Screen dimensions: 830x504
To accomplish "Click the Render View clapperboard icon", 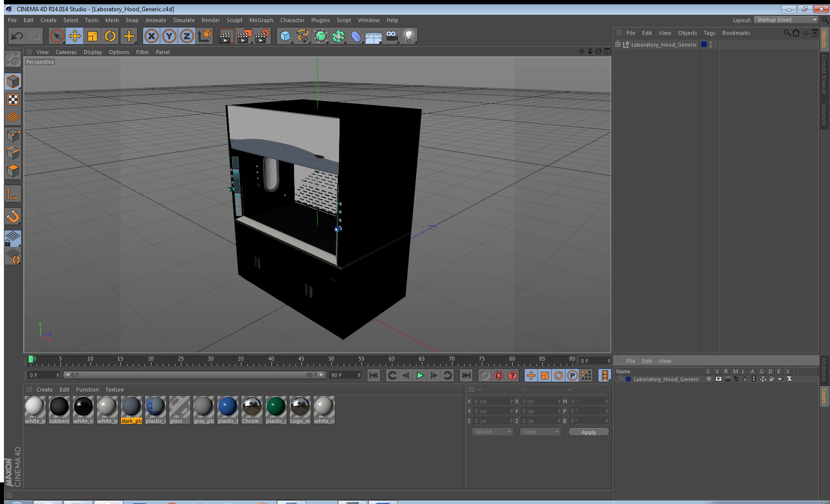I will click(226, 36).
